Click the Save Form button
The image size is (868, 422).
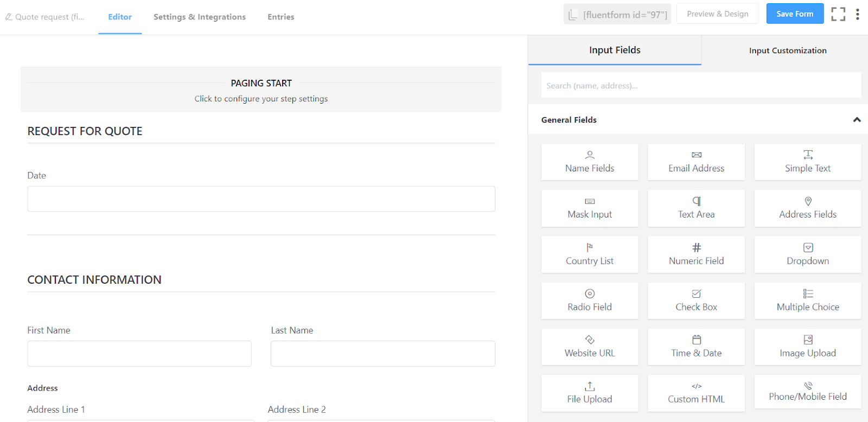pyautogui.click(x=795, y=14)
